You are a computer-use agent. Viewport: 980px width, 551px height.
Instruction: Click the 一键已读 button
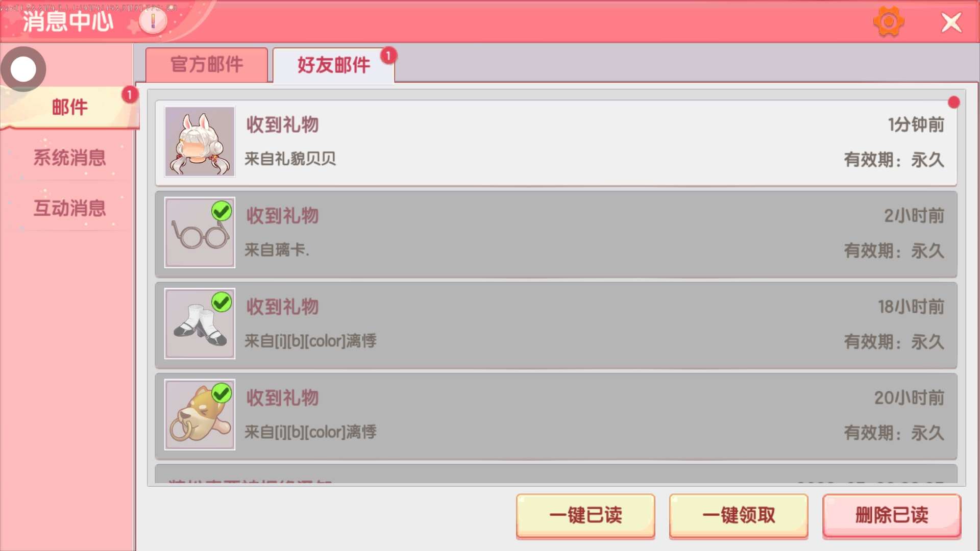pyautogui.click(x=585, y=515)
